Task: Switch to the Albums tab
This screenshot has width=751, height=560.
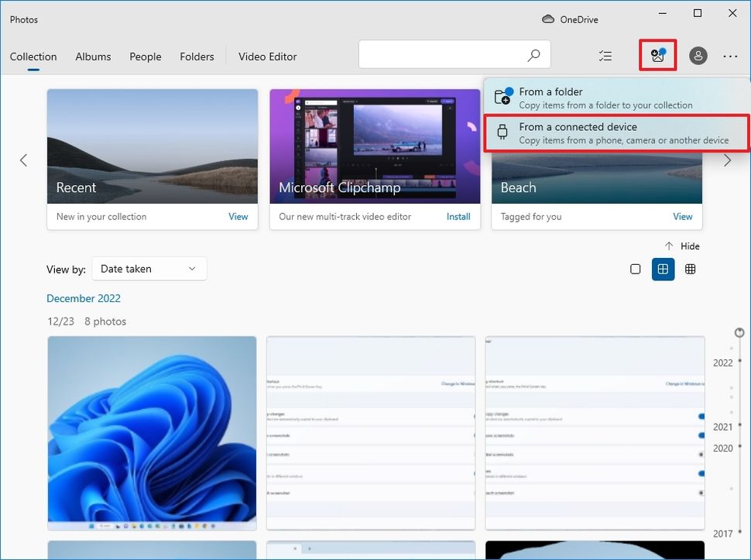Action: (x=93, y=57)
